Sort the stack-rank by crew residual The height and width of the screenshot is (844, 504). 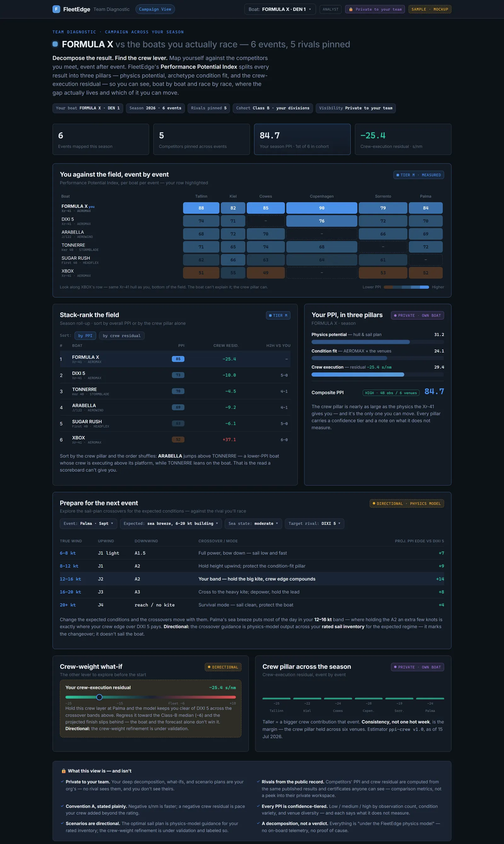122,336
